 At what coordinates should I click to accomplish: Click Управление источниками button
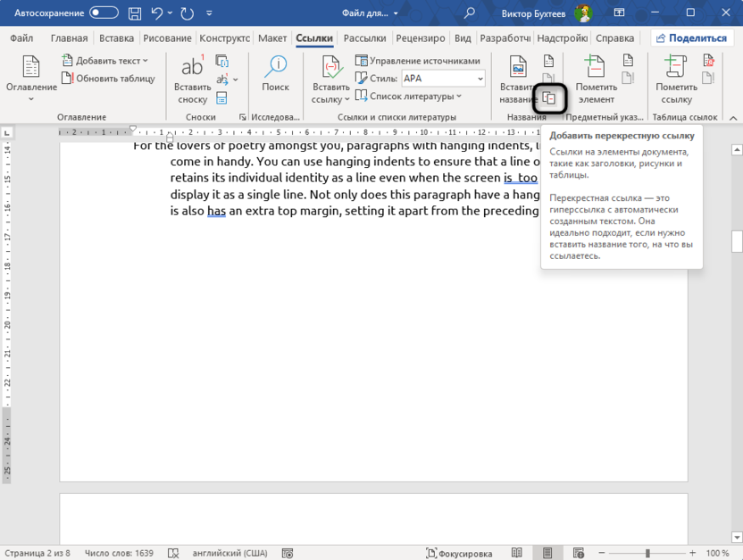(x=418, y=61)
